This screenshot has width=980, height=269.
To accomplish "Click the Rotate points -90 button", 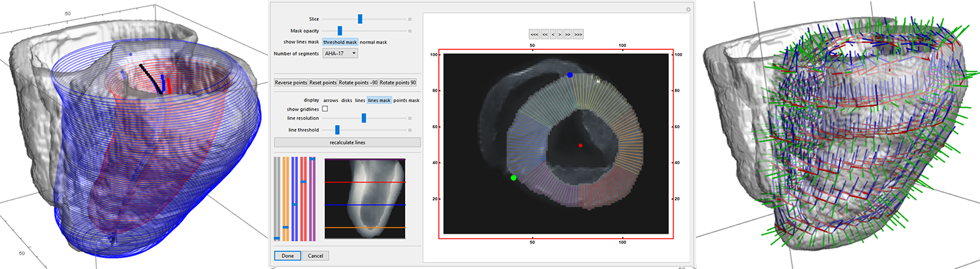I will tap(358, 82).
